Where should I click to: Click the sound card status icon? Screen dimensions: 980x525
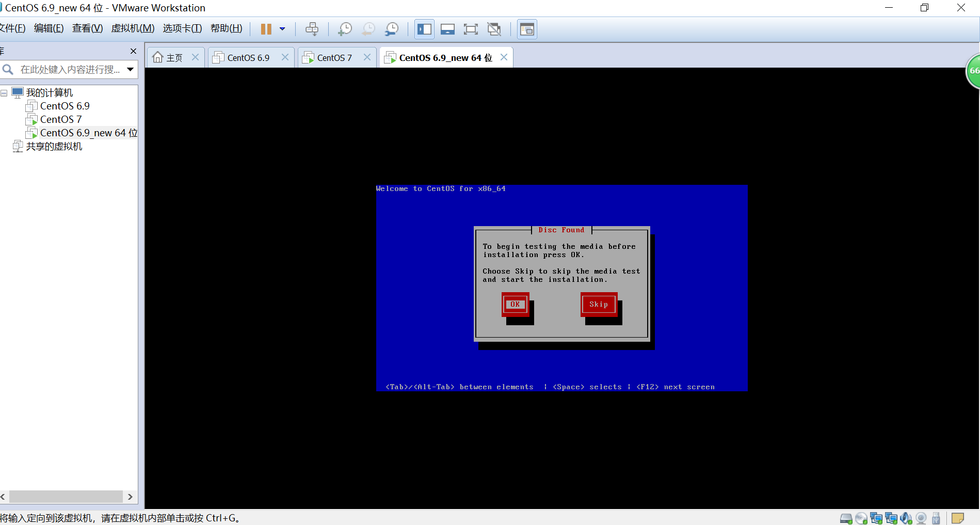[906, 518]
